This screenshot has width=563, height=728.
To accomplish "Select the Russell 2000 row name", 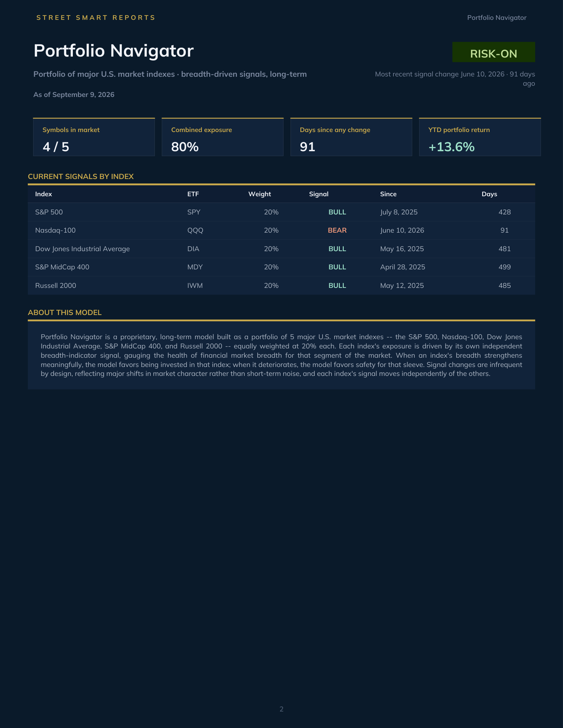I will point(55,285).
